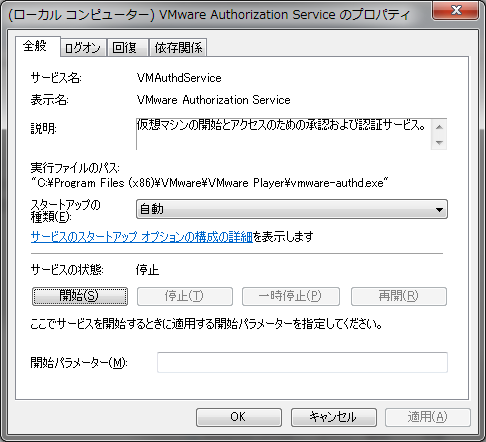Focus the 開始パラメーター input field
This screenshot has width=486, height=442.
pyautogui.click(x=302, y=362)
